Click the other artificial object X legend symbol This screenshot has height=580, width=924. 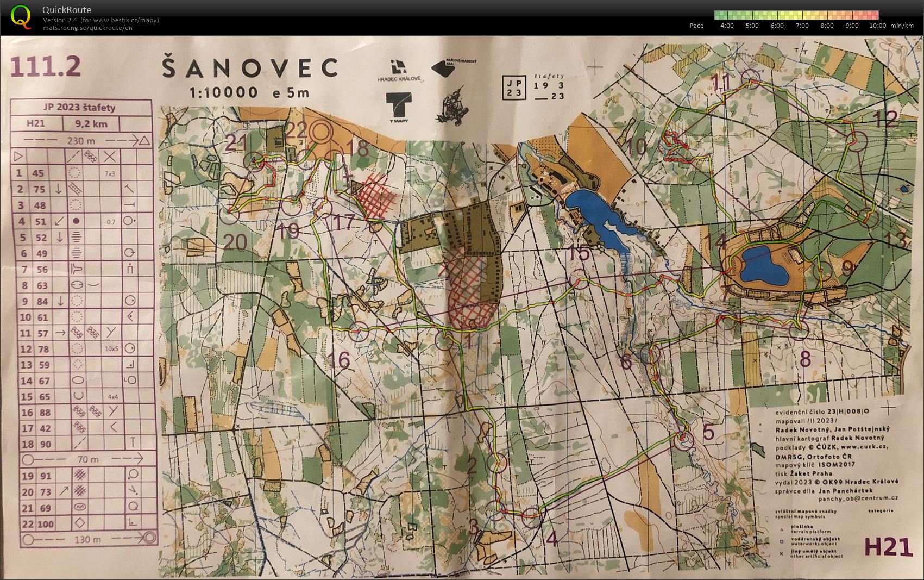tap(781, 554)
